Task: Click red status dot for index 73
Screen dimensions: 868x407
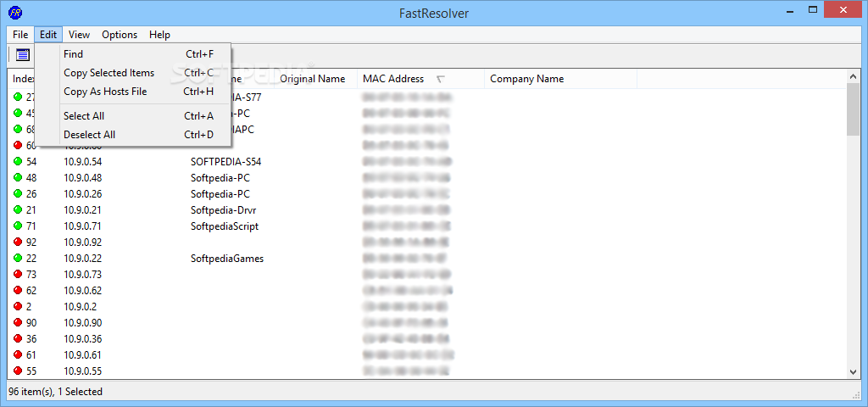Action: coord(17,274)
